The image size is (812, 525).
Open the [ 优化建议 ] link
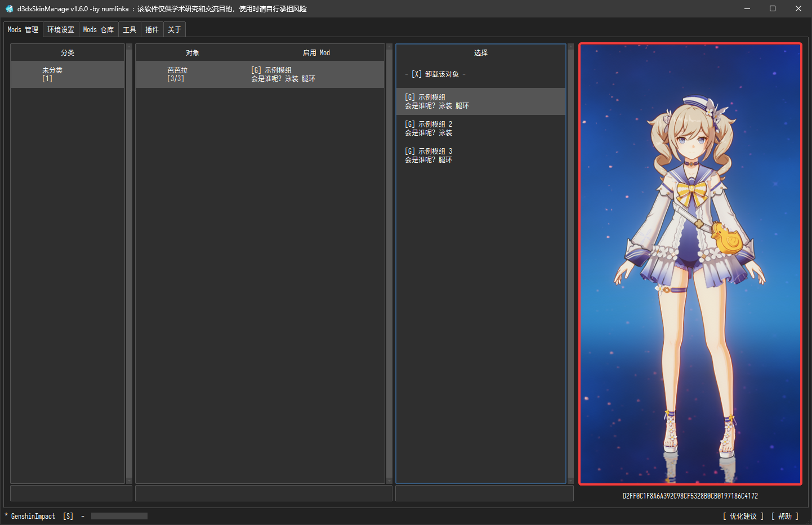743,517
